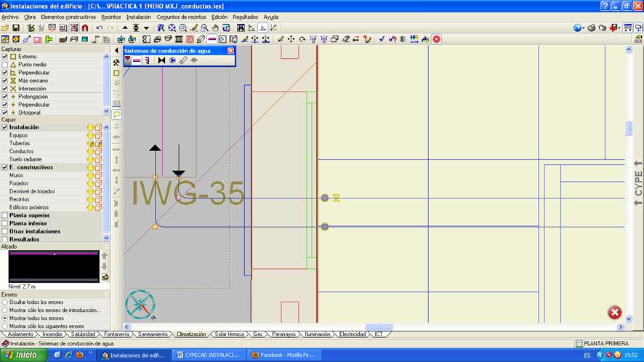Select the pump icon in water systems palette
Screen dimensions: 644x362
tap(172, 60)
